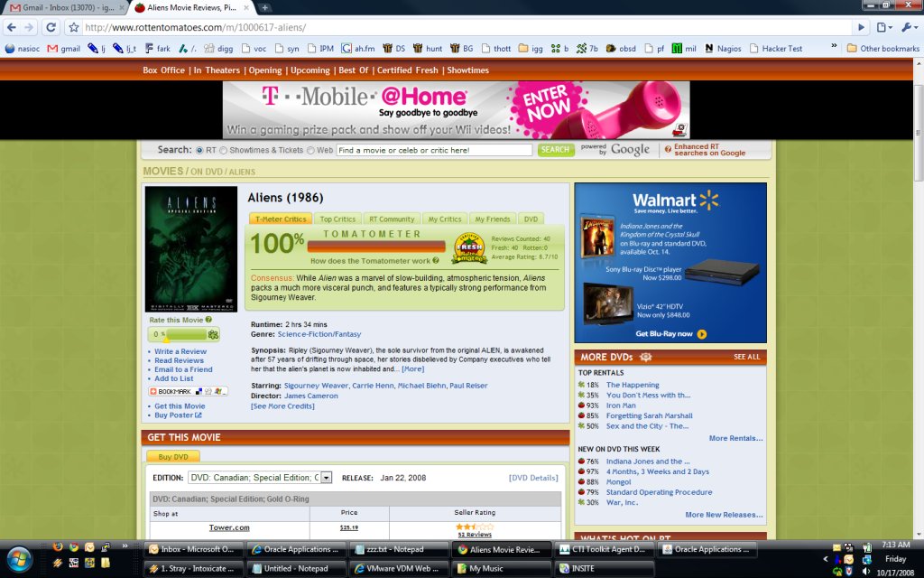Open the My Music taskbar window
Image resolution: width=924 pixels, height=578 pixels.
click(501, 569)
